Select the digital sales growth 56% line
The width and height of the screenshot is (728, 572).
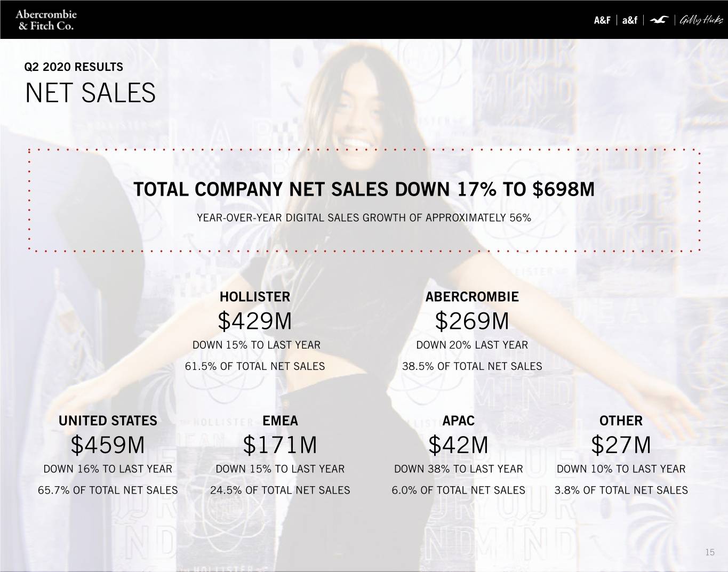pyautogui.click(x=364, y=217)
